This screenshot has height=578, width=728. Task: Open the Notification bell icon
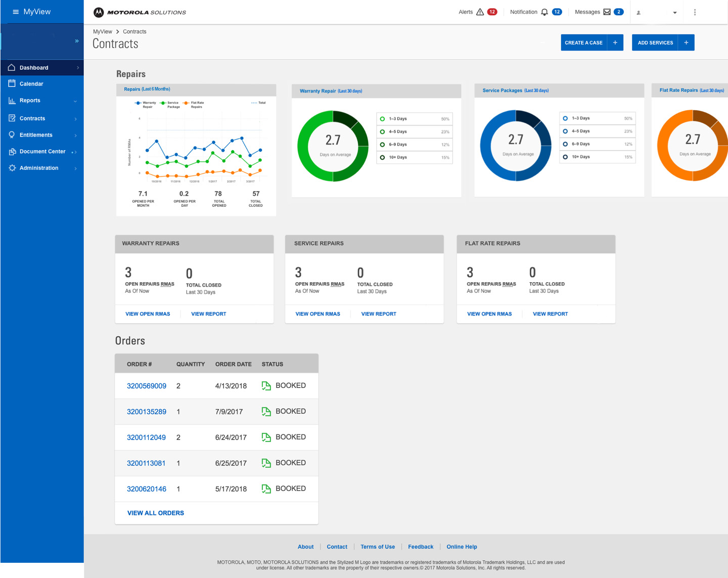[x=544, y=12]
